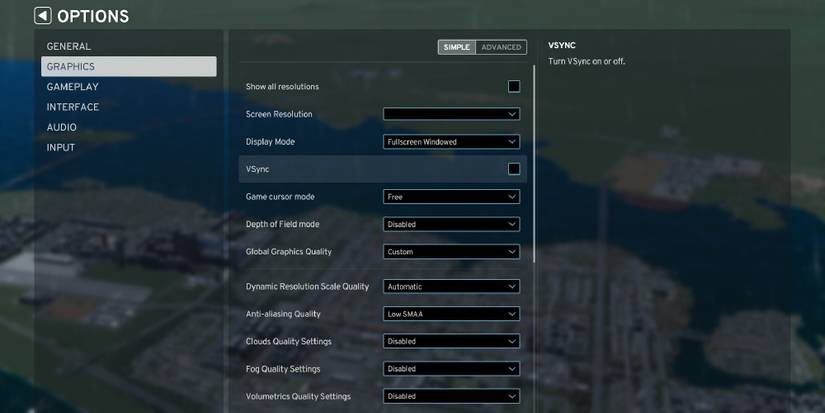This screenshot has width=825, height=413.
Task: Switch to the Advanced settings view
Action: 501,47
